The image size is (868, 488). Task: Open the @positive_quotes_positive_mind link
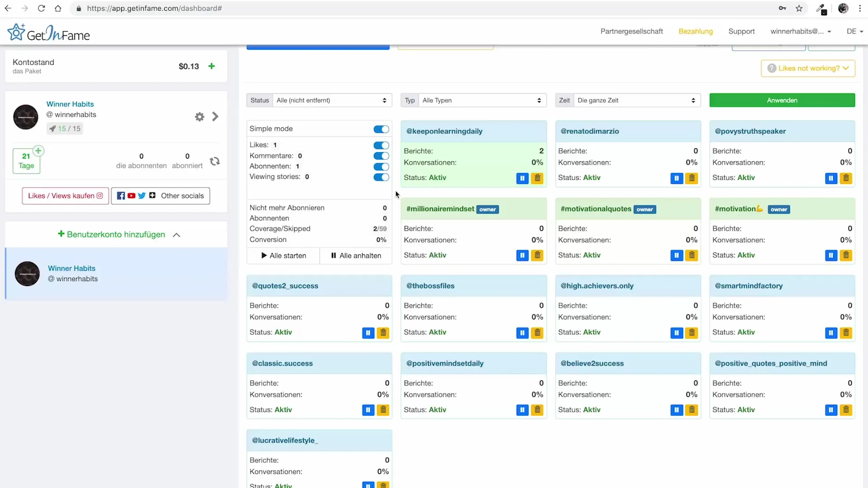pyautogui.click(x=771, y=363)
